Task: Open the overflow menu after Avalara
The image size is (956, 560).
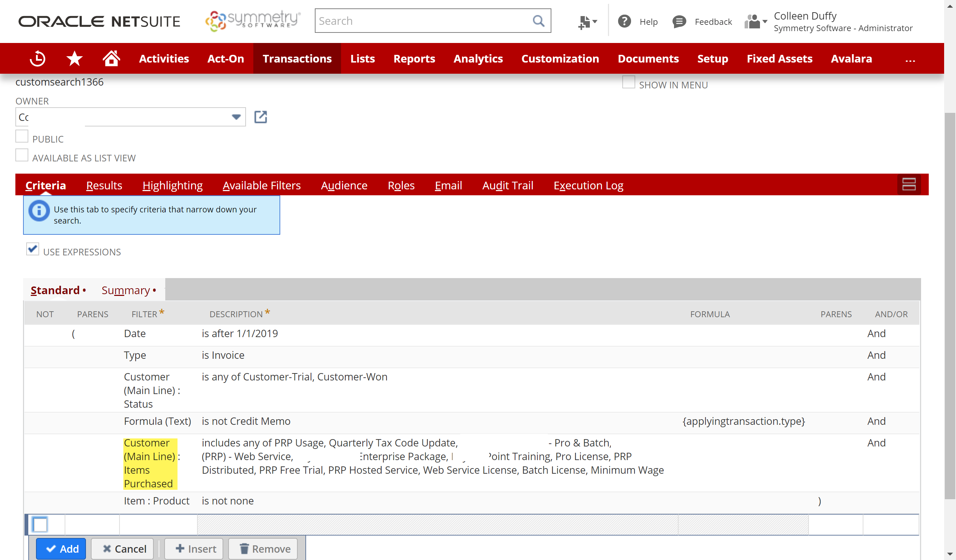Action: pos(911,60)
